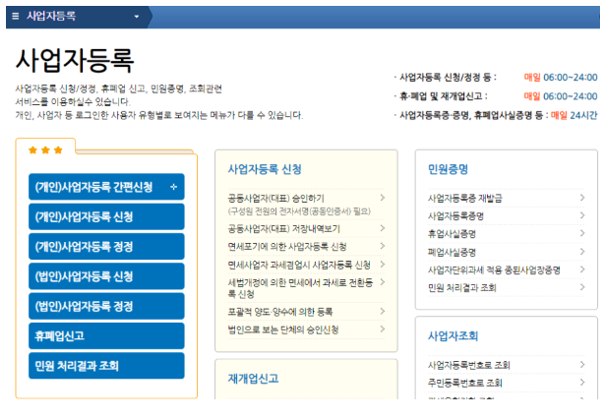This screenshot has width=600, height=418.
Task: Click the 사업자등록 breadcrumb menu label
Action: coord(51,16)
